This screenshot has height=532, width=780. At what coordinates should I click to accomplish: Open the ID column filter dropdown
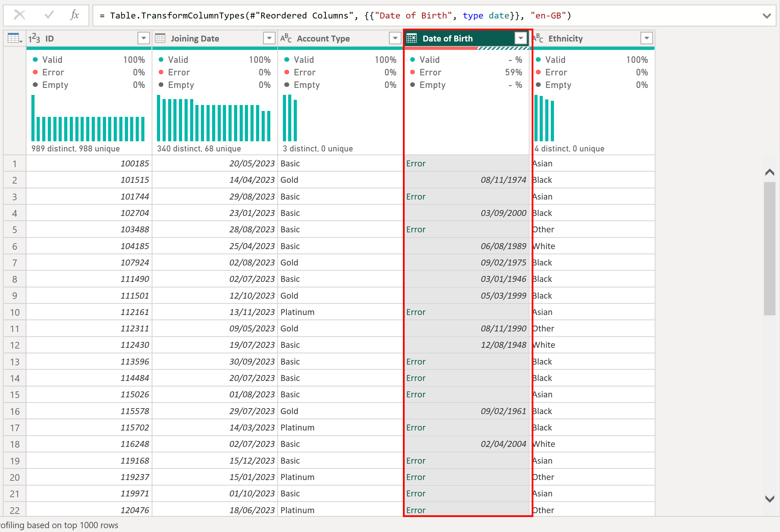pos(143,38)
